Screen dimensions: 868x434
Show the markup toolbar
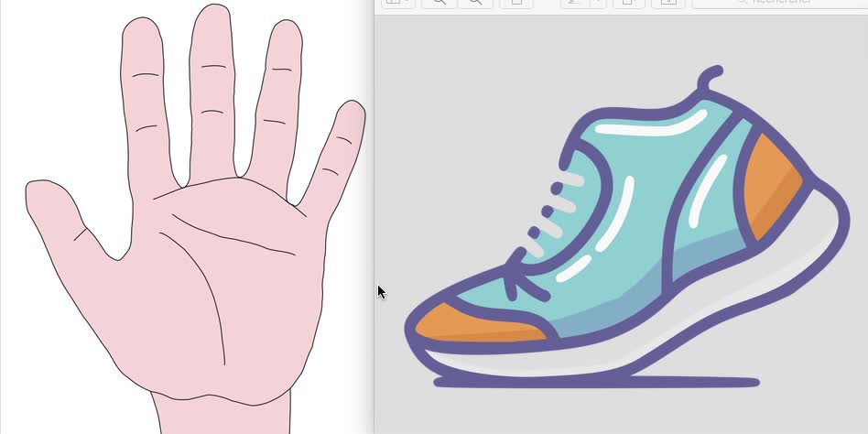point(668,3)
